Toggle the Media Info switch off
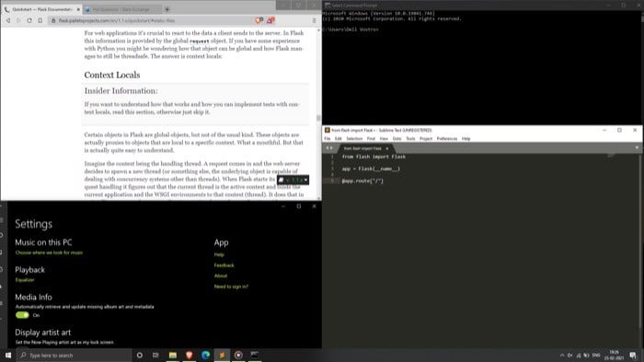644x362 pixels. [22, 315]
